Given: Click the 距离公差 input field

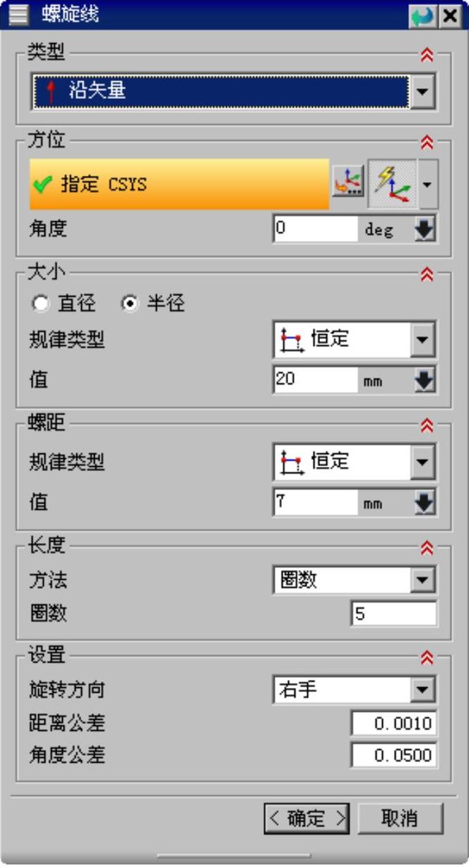Looking at the screenshot, I should click(393, 723).
